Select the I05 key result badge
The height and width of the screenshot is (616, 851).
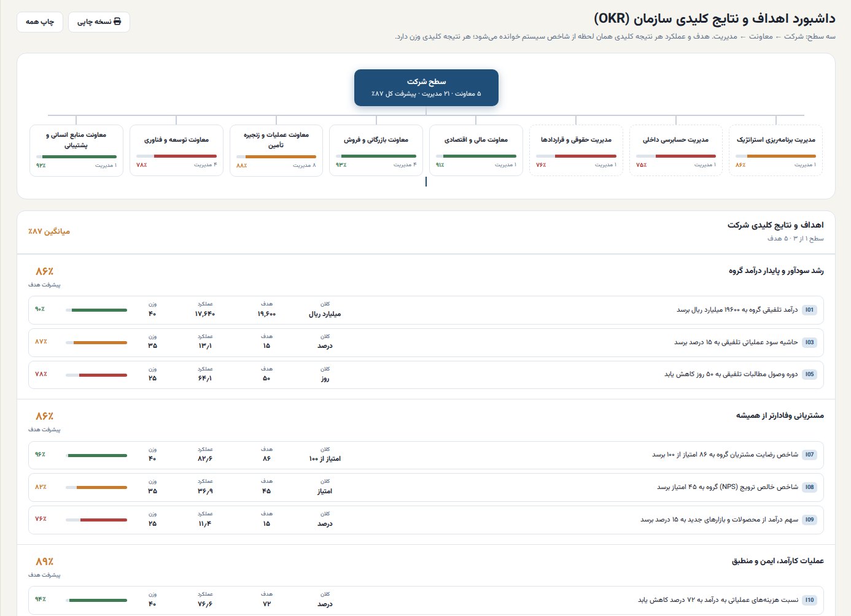pos(809,374)
